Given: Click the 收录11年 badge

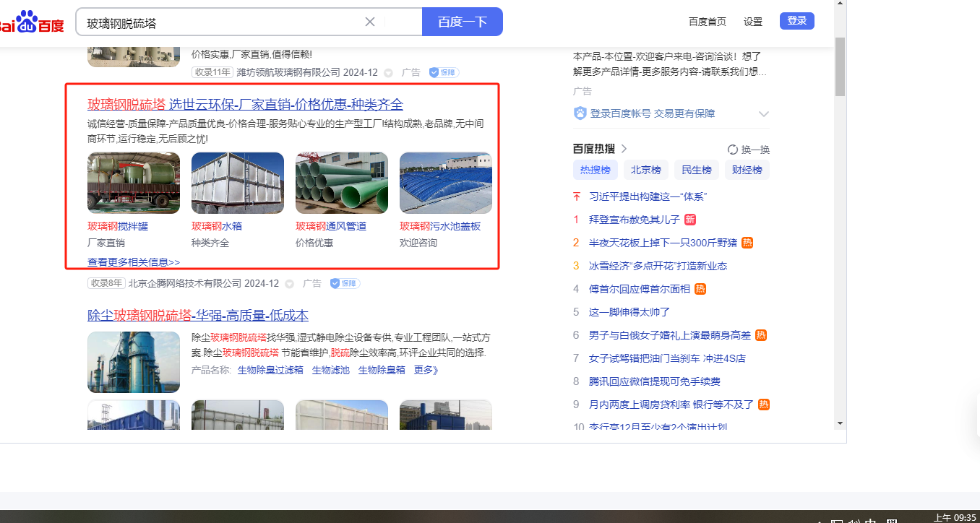Looking at the screenshot, I should pos(212,72).
